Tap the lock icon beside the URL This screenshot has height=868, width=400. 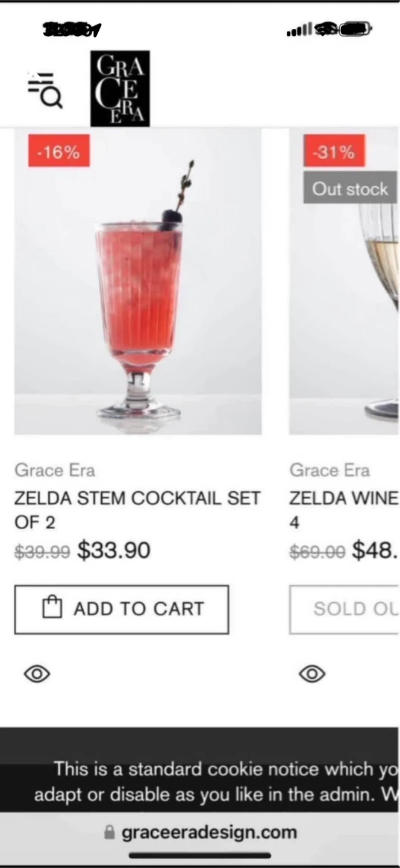[109, 832]
